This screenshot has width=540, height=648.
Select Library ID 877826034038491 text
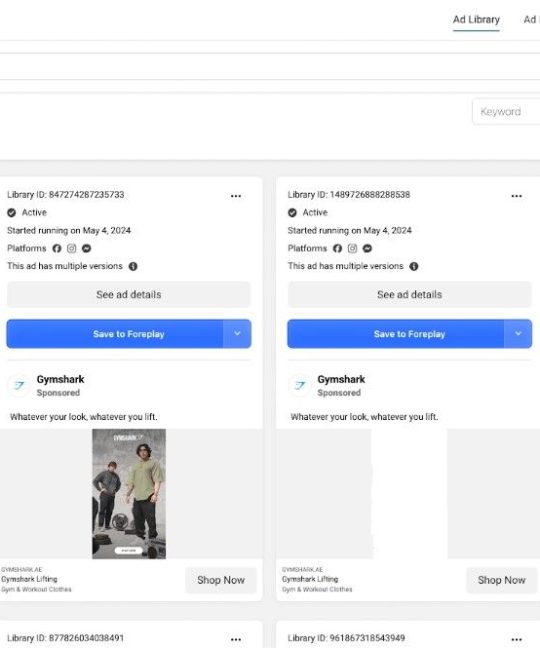point(66,638)
